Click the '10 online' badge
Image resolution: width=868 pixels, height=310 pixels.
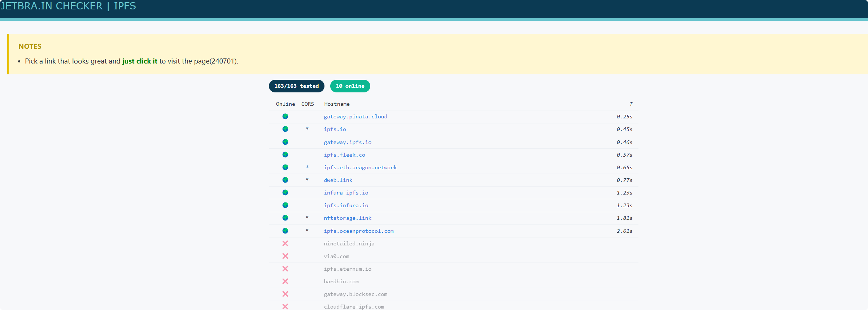pos(350,86)
